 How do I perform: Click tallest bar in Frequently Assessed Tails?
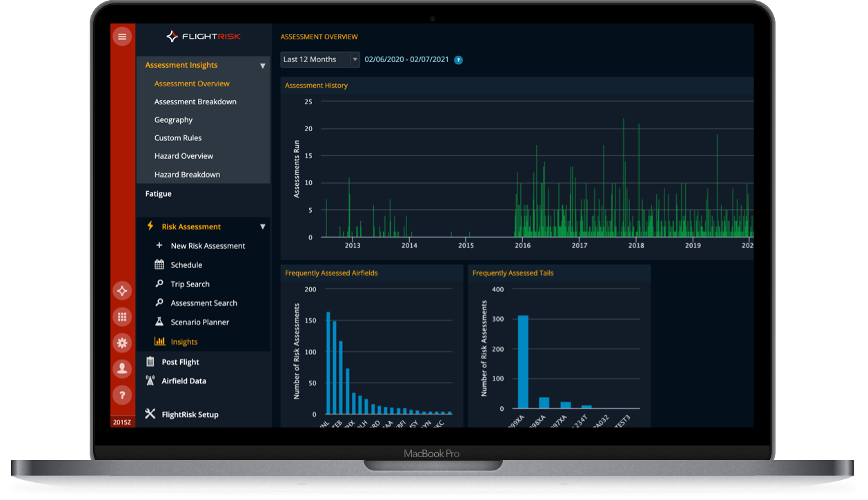click(x=523, y=362)
